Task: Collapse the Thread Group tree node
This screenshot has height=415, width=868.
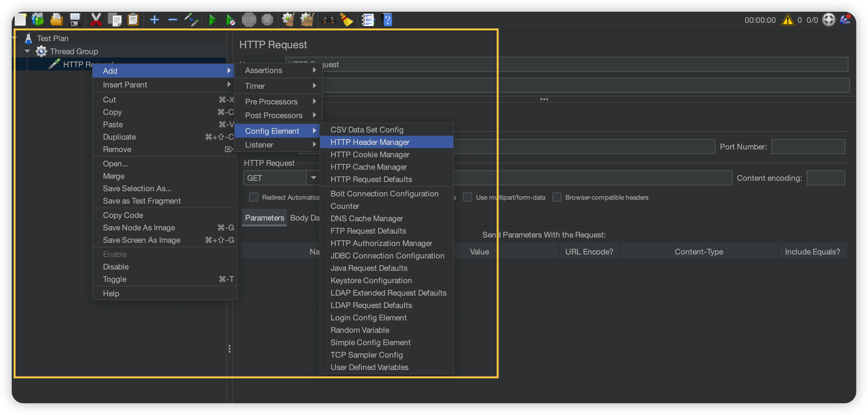Action: click(27, 51)
